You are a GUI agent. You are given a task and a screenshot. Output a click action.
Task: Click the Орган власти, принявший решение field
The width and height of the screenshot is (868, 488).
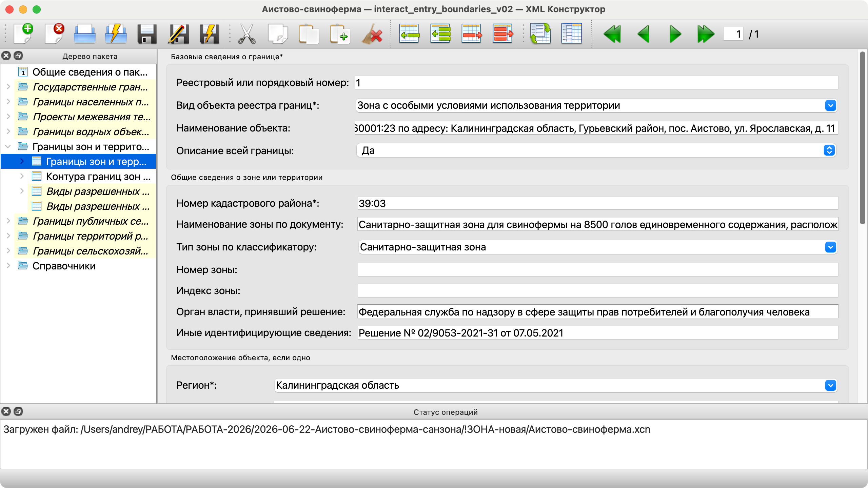tap(598, 312)
